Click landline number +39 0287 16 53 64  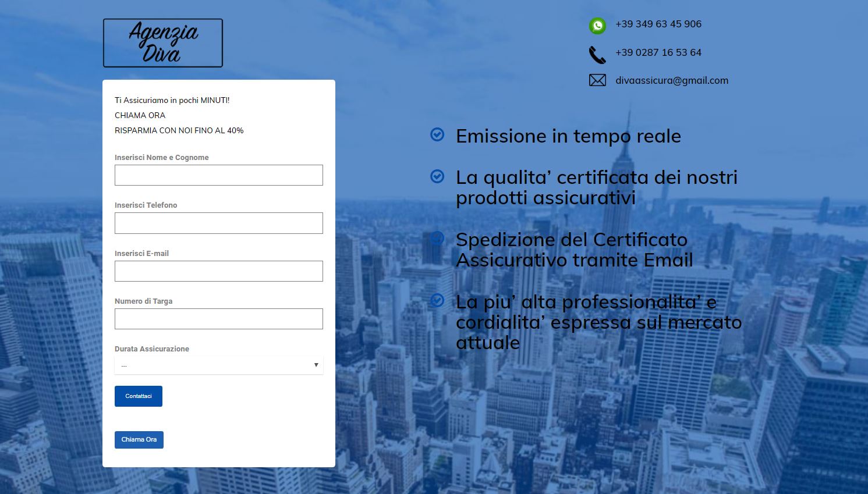pyautogui.click(x=658, y=52)
